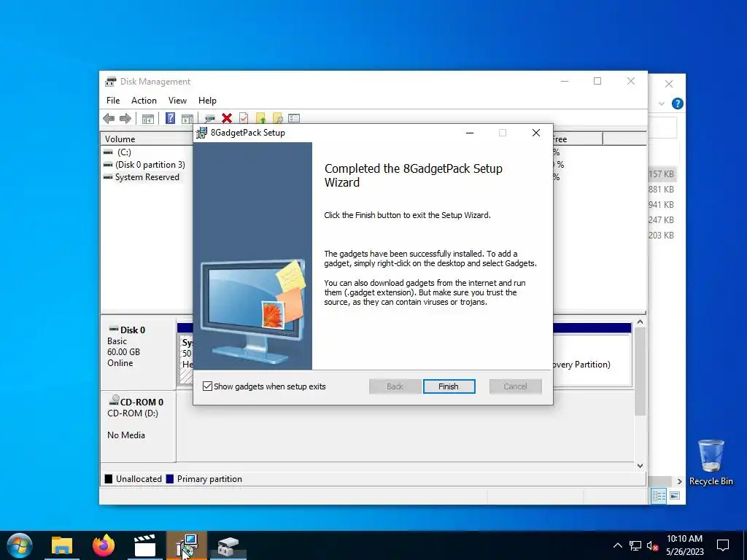Click the disk pane scrollbar thumb

(x=640, y=371)
